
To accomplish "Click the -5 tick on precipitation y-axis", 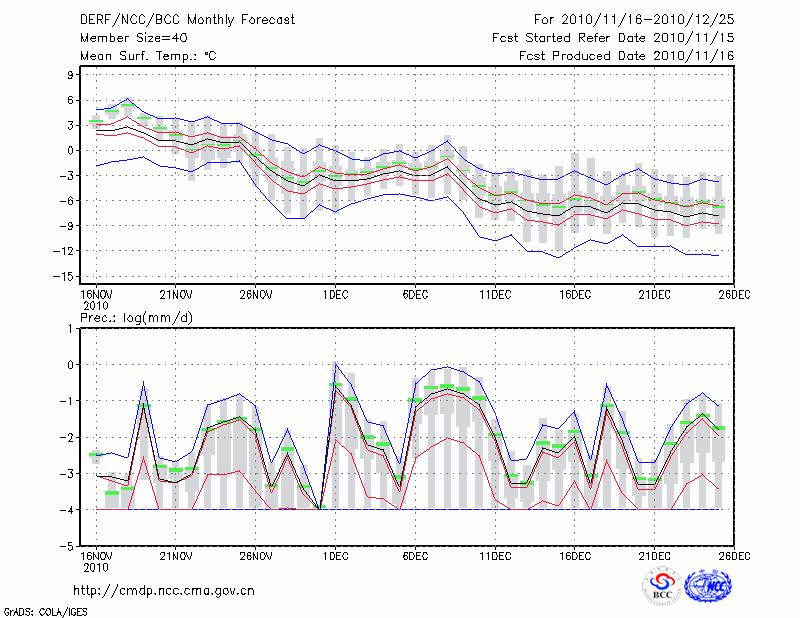I will (68, 547).
